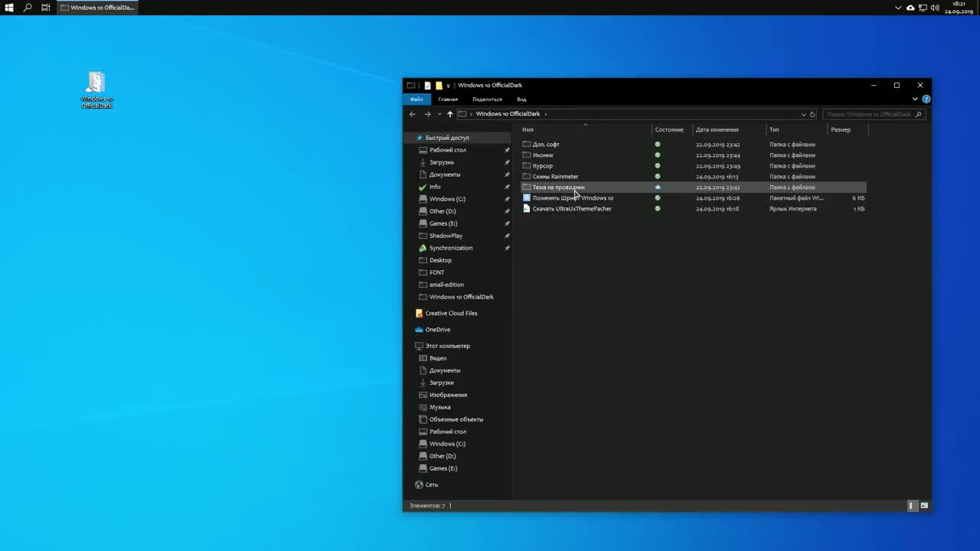Image resolution: width=980 pixels, height=551 pixels.
Task: Open FONT folder in Quick access
Action: click(x=436, y=272)
